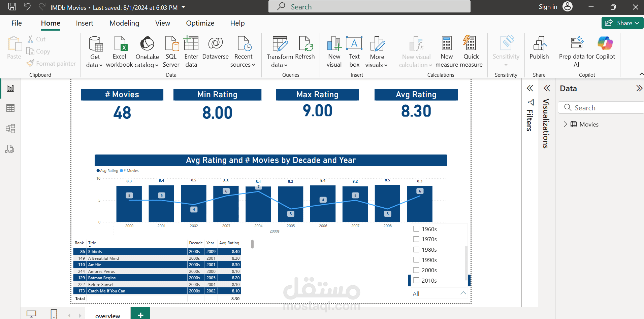Open the Insert ribbon tab

[x=85, y=23]
